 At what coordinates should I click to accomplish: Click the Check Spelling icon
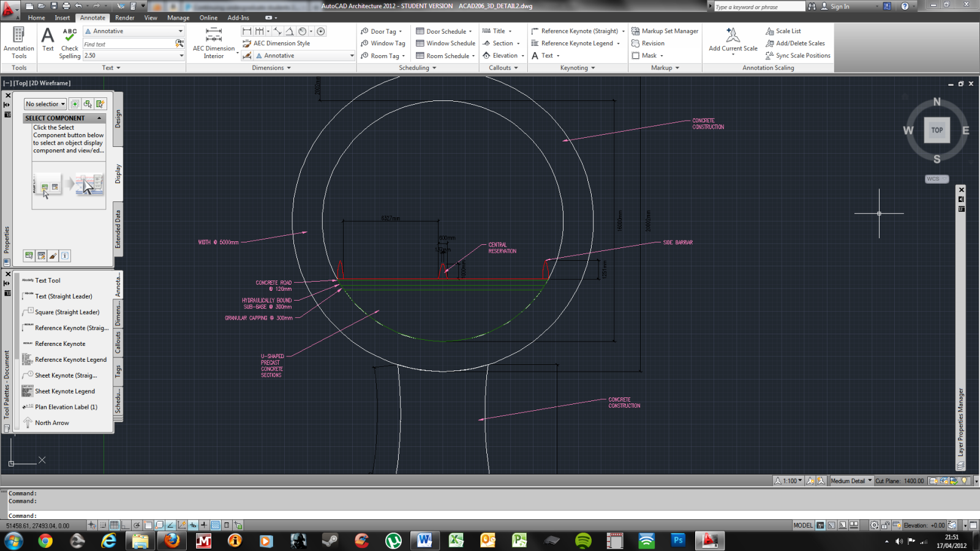click(70, 42)
